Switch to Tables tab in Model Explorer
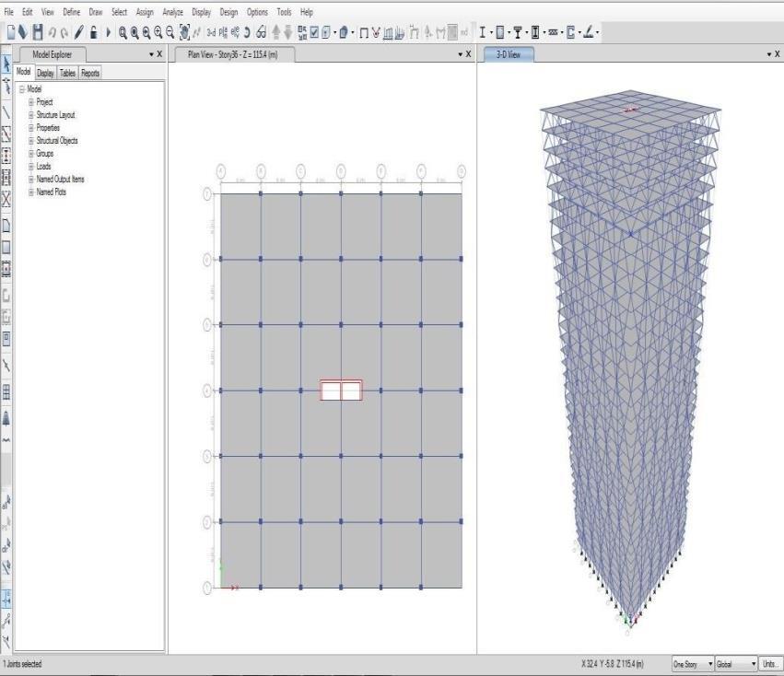 (67, 73)
